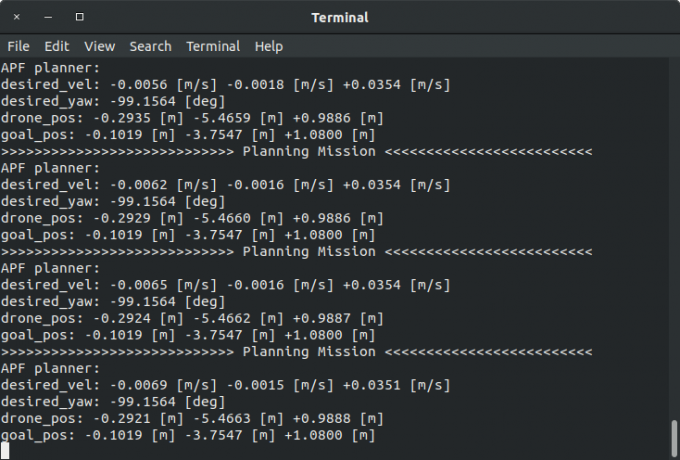Open the Help menu
Image resolution: width=680 pixels, height=460 pixels.
pyautogui.click(x=268, y=46)
